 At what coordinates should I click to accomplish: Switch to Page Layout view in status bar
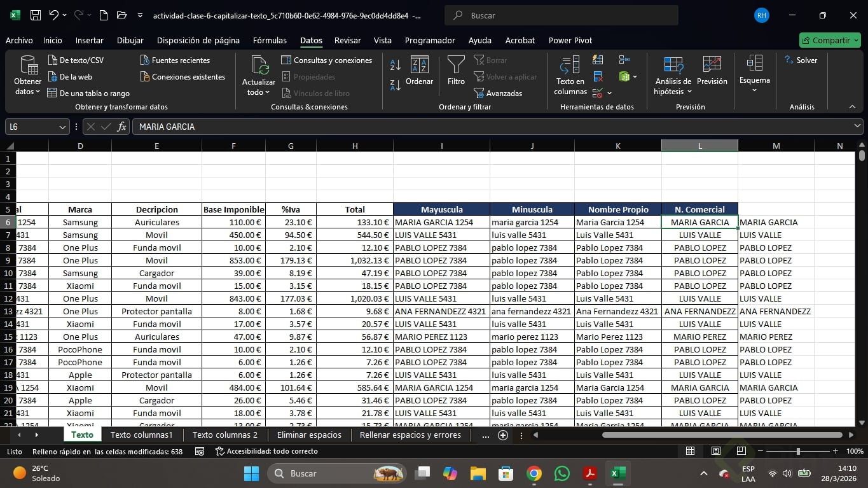716,451
